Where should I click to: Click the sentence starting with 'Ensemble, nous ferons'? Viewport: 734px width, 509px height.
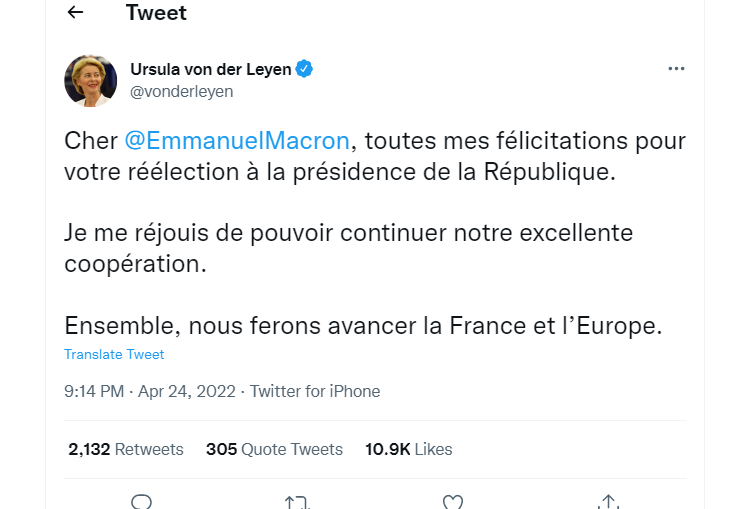coord(363,326)
